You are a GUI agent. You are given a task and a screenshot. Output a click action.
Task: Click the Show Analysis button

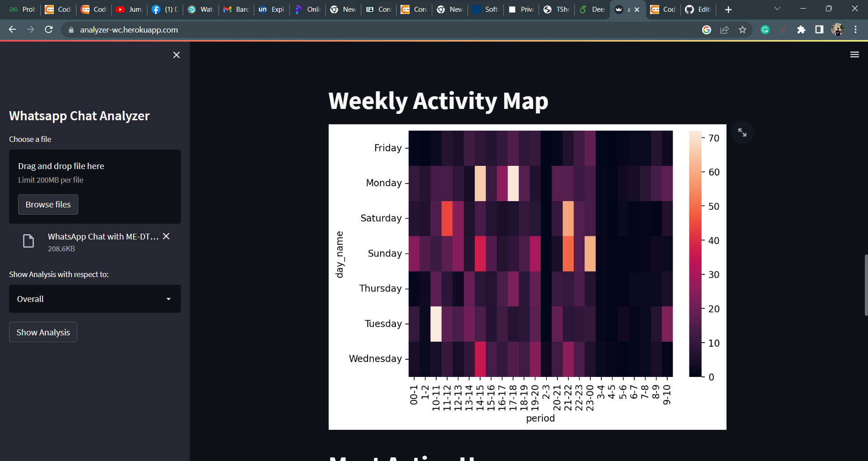[42, 332]
